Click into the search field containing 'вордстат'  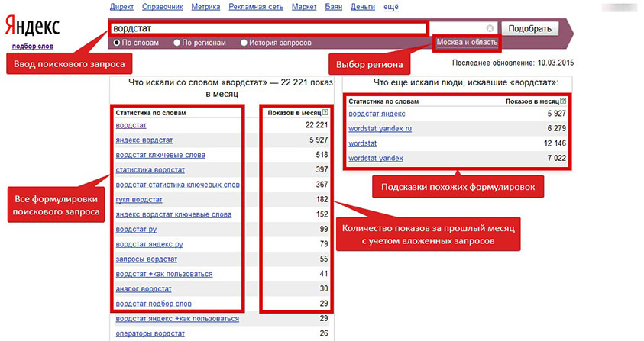(267, 28)
